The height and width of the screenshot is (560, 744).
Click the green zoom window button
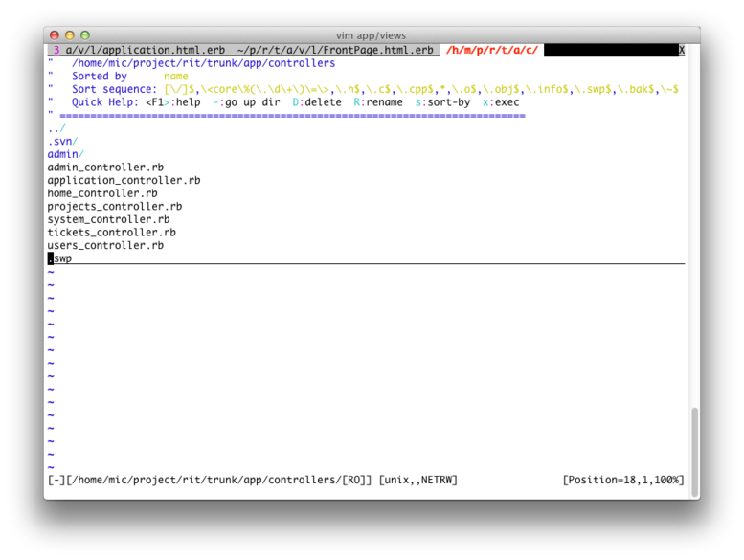(85, 35)
